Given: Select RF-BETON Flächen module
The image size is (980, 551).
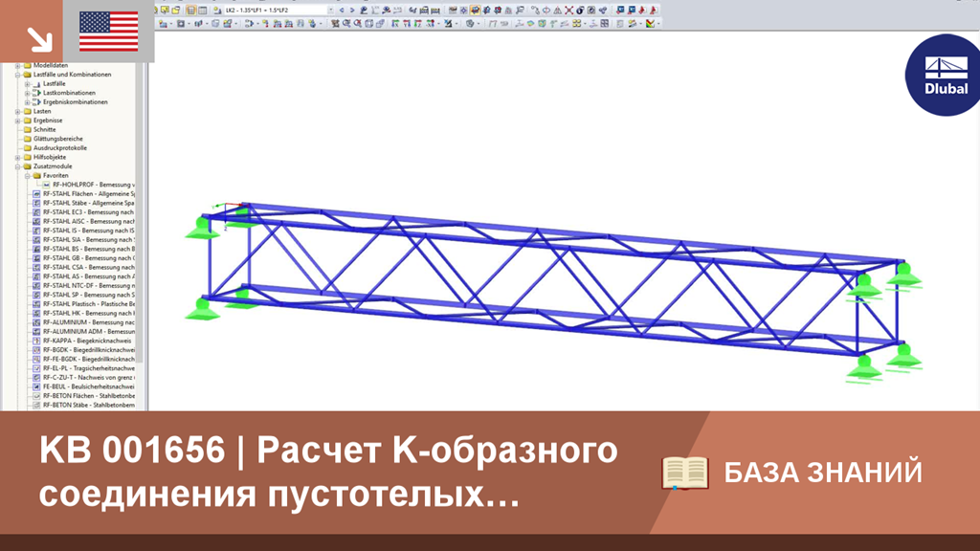Looking at the screenshot, I should coord(88,396).
